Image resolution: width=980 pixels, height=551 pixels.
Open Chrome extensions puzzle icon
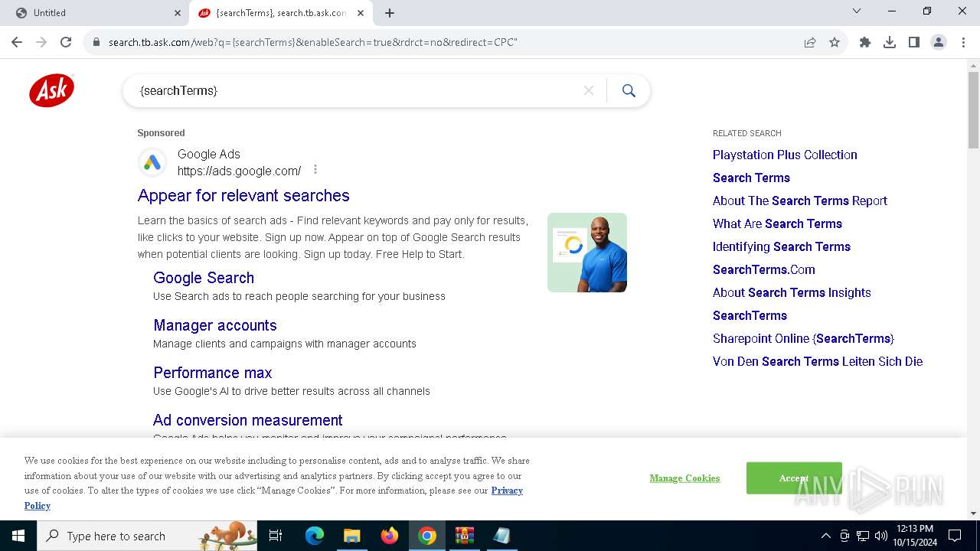(865, 42)
